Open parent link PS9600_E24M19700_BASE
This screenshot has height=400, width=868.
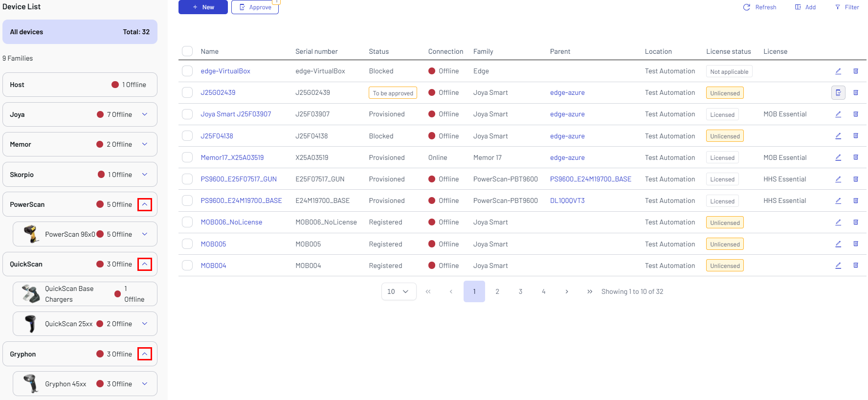[590, 179]
